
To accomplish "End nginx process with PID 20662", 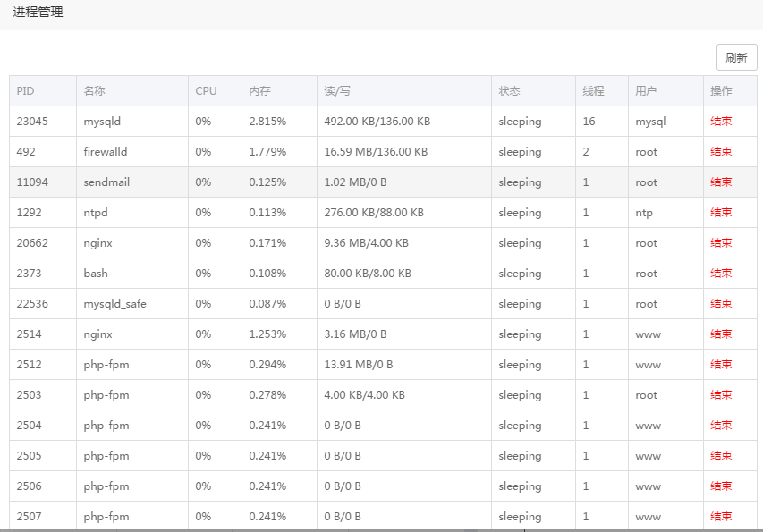I will [721, 243].
